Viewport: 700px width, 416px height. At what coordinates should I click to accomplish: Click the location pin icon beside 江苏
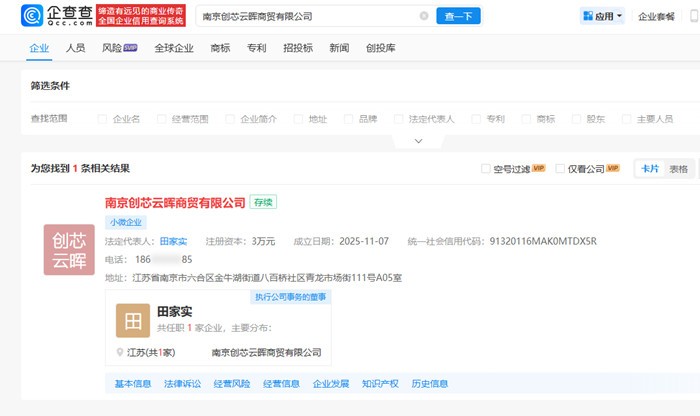coord(120,352)
